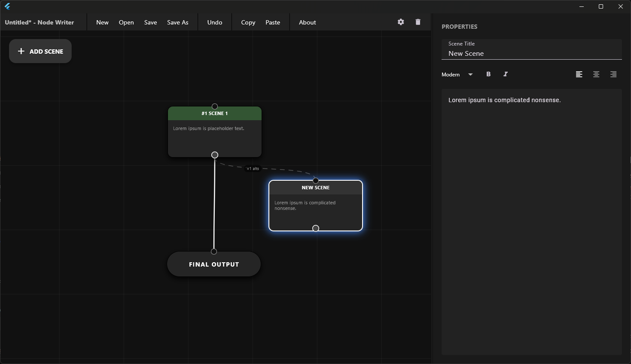Click the New Scene node's input port
The image size is (631, 364).
[316, 180]
